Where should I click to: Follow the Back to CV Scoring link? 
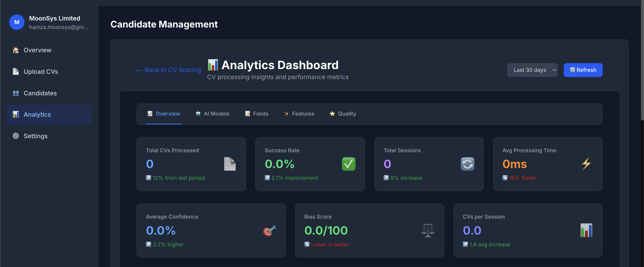tap(168, 70)
